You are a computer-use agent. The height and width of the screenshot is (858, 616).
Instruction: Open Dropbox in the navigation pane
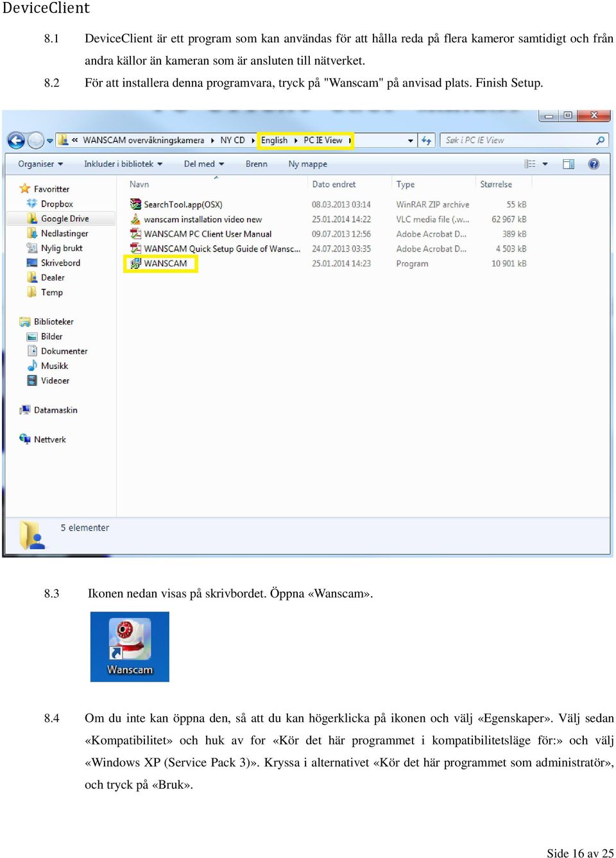(56, 203)
